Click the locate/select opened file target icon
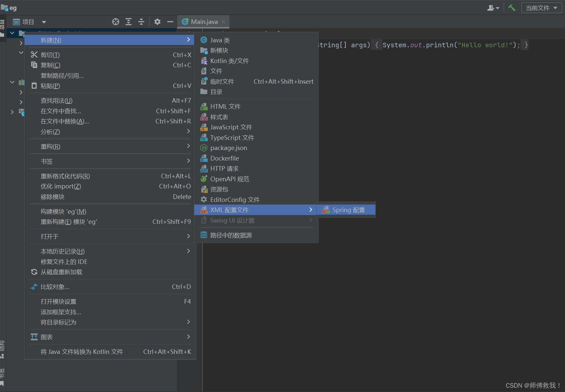565x392 pixels. click(116, 22)
